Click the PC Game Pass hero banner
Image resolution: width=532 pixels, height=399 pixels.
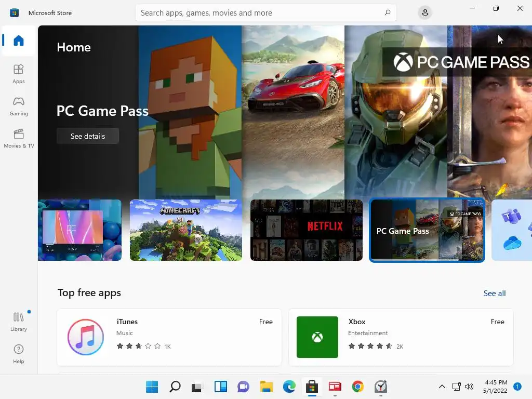coord(285,112)
